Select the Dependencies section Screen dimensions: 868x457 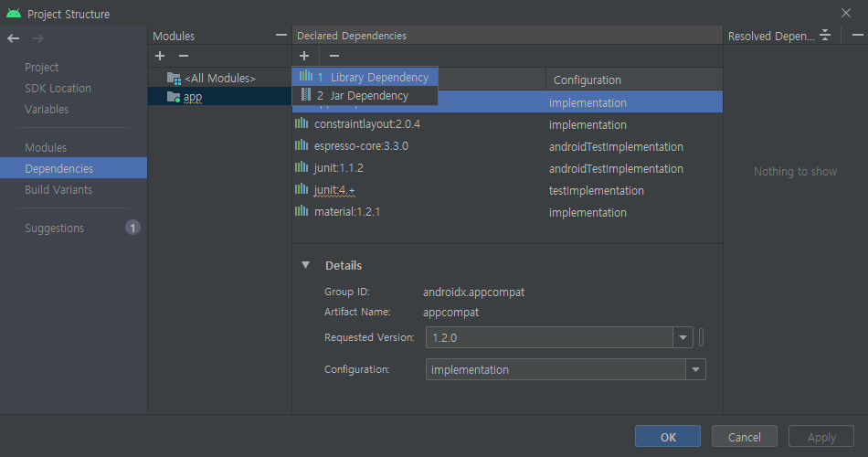coord(74,168)
